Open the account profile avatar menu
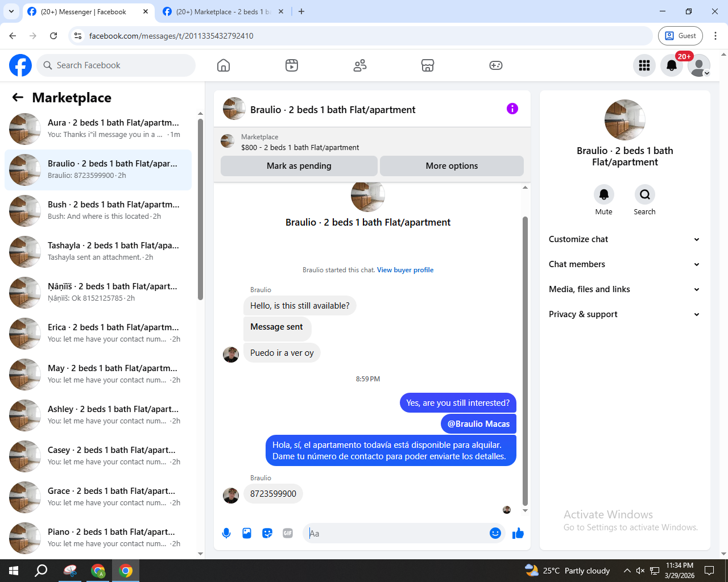728x582 pixels. coord(699,65)
